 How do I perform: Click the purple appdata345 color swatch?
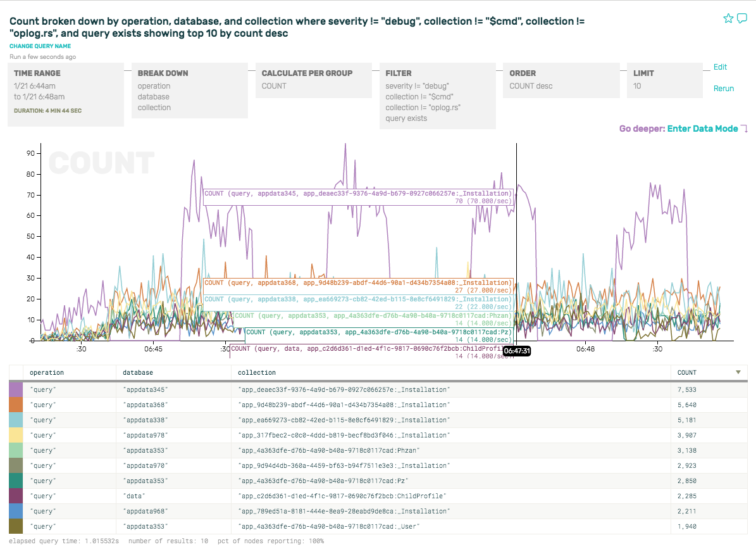point(16,389)
